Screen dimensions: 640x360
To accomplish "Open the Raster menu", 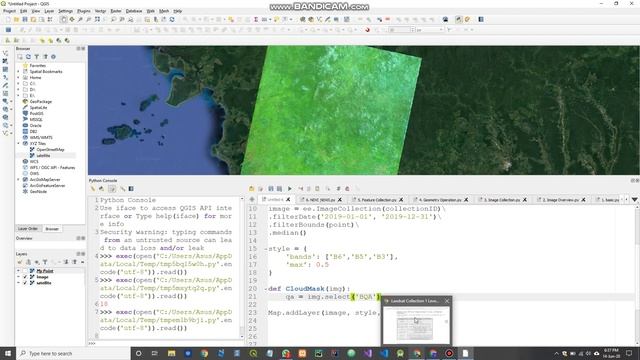I will click(x=116, y=11).
